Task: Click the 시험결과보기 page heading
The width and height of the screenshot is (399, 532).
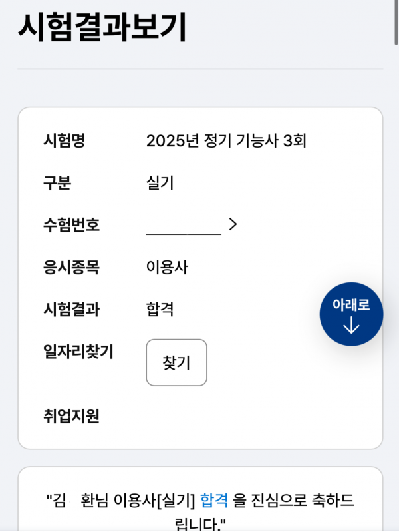Action: (102, 27)
